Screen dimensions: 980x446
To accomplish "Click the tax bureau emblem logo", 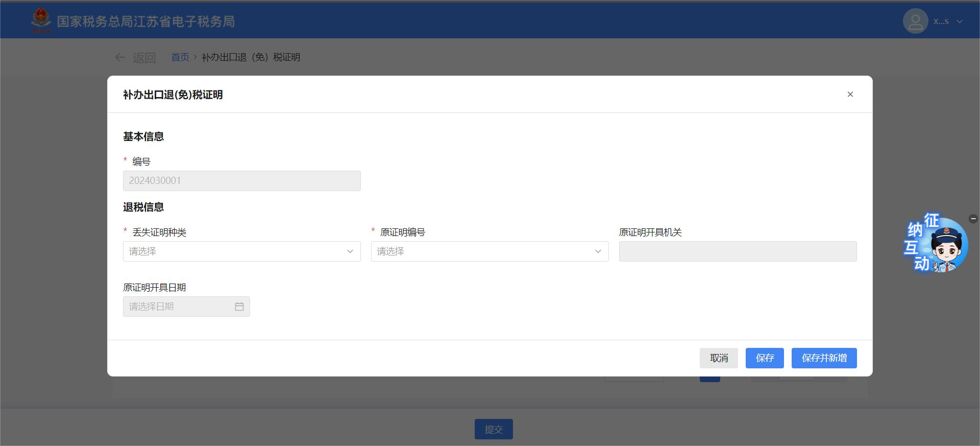I will (x=41, y=20).
